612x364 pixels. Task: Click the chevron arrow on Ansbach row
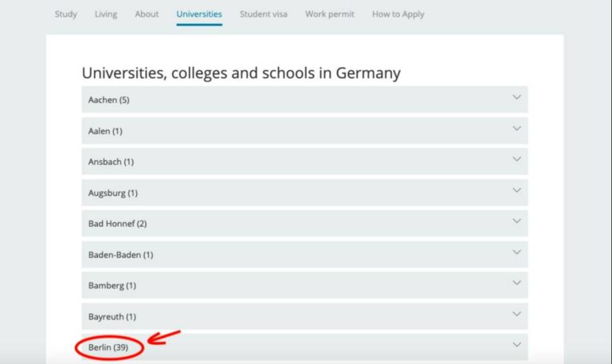point(516,159)
